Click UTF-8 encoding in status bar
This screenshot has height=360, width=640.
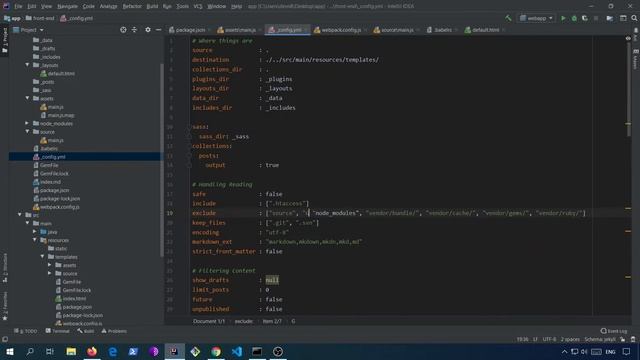tap(549, 339)
